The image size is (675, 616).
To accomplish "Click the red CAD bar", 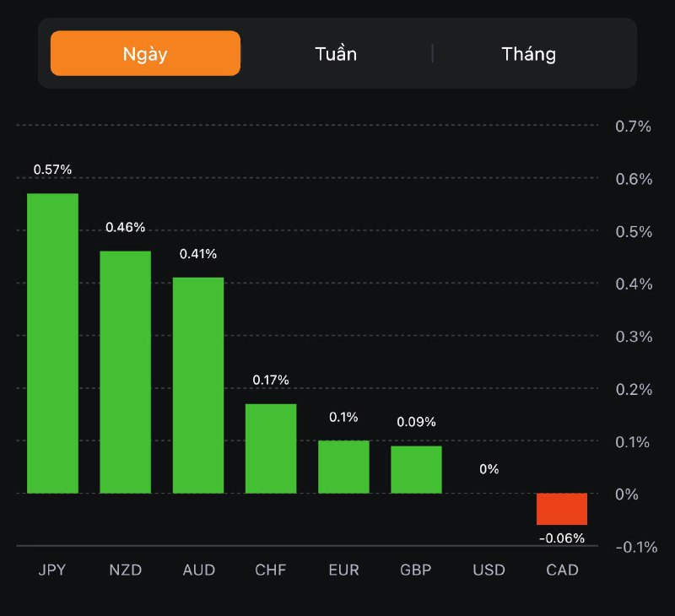I will tap(562, 509).
